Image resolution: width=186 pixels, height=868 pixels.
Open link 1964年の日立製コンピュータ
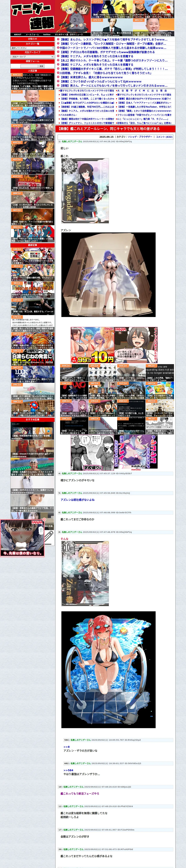(x=87, y=95)
